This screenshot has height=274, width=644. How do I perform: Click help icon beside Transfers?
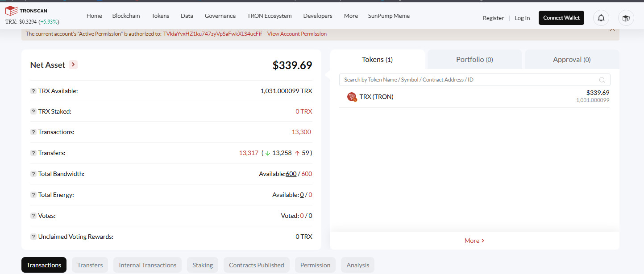33,153
